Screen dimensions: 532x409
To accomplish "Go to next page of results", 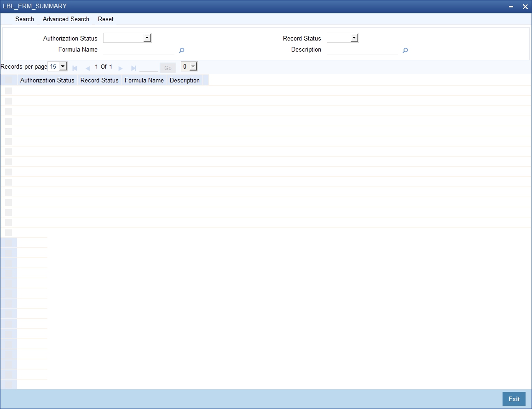I will click(121, 68).
